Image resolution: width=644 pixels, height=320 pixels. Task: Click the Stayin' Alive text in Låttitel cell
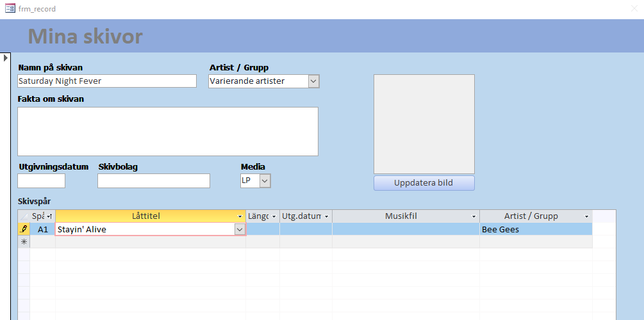82,229
